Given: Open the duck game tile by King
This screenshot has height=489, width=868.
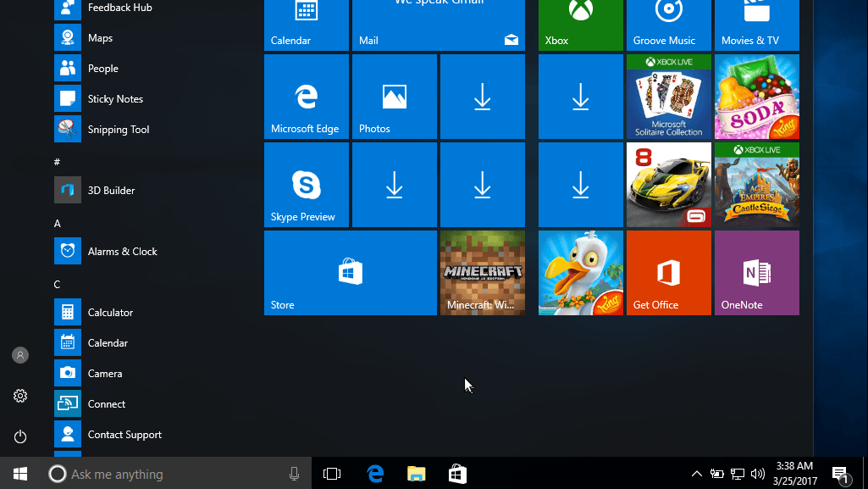Looking at the screenshot, I should pyautogui.click(x=581, y=272).
